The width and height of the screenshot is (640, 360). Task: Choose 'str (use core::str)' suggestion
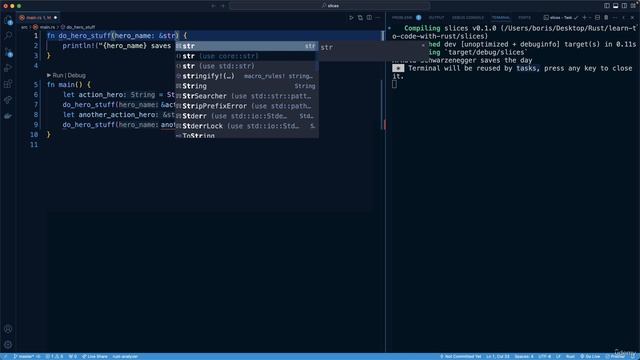(x=247, y=56)
